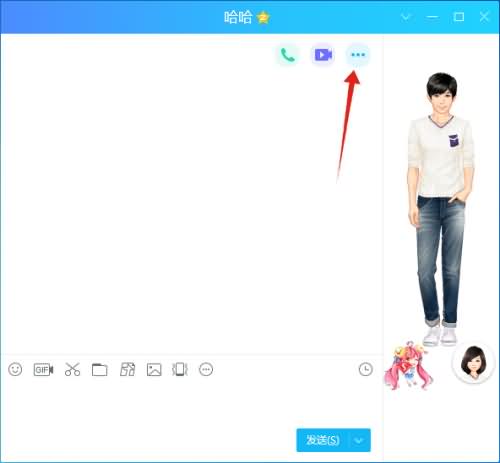Open the emoji smiley picker

pyautogui.click(x=15, y=369)
